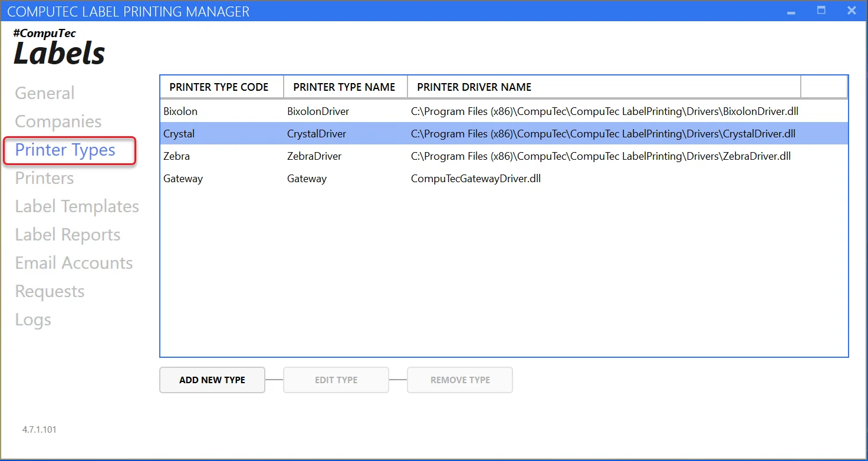Sort by the Printer Type Name header

[344, 87]
